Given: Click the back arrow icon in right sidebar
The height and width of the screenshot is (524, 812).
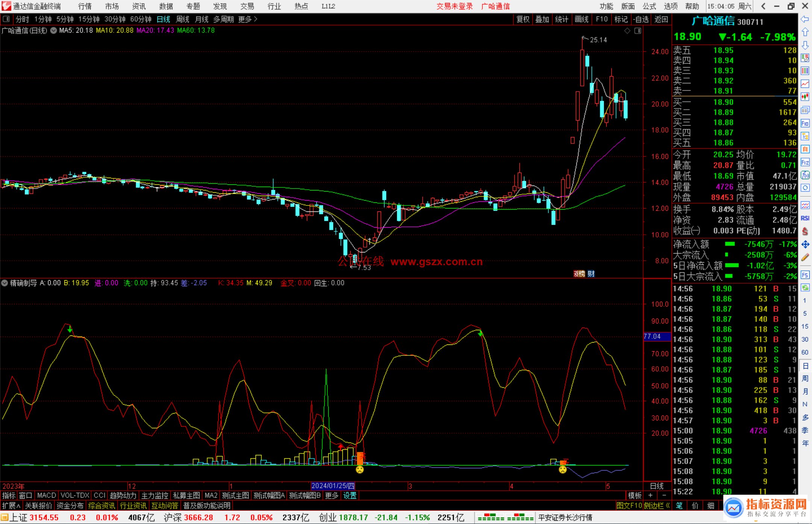Looking at the screenshot, I should pyautogui.click(x=805, y=19).
